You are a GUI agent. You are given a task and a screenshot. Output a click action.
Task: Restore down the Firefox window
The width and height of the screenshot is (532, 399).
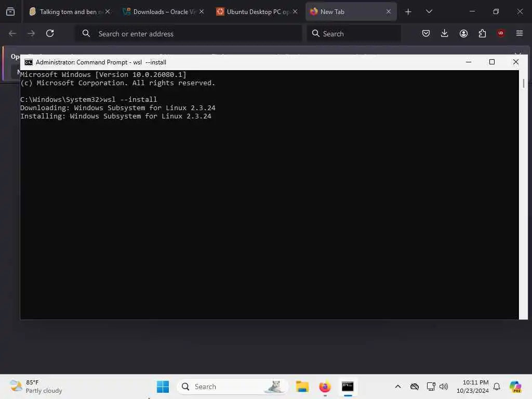(496, 11)
